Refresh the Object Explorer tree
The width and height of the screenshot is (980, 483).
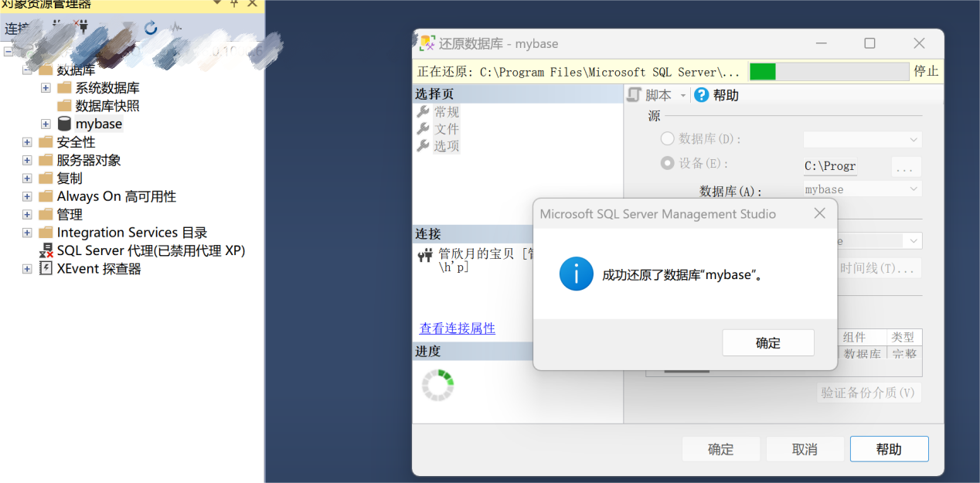coord(151,28)
